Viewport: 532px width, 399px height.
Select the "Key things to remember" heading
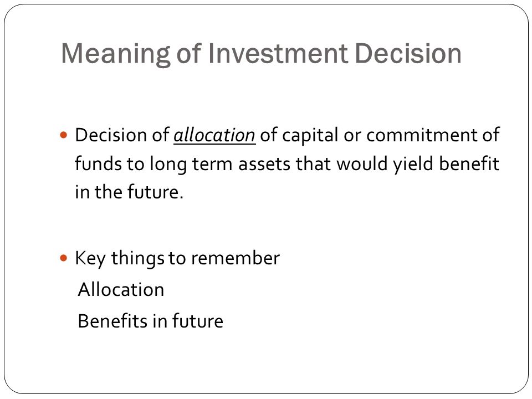click(x=177, y=259)
